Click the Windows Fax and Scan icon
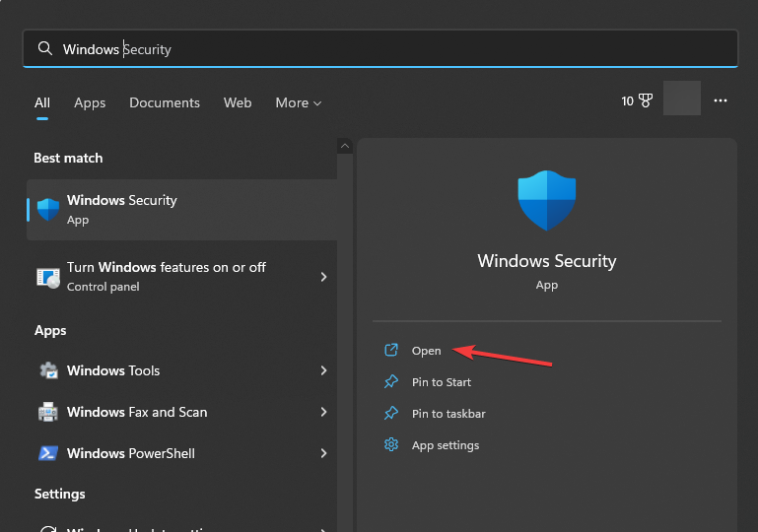The height and width of the screenshot is (532, 758). (48, 412)
